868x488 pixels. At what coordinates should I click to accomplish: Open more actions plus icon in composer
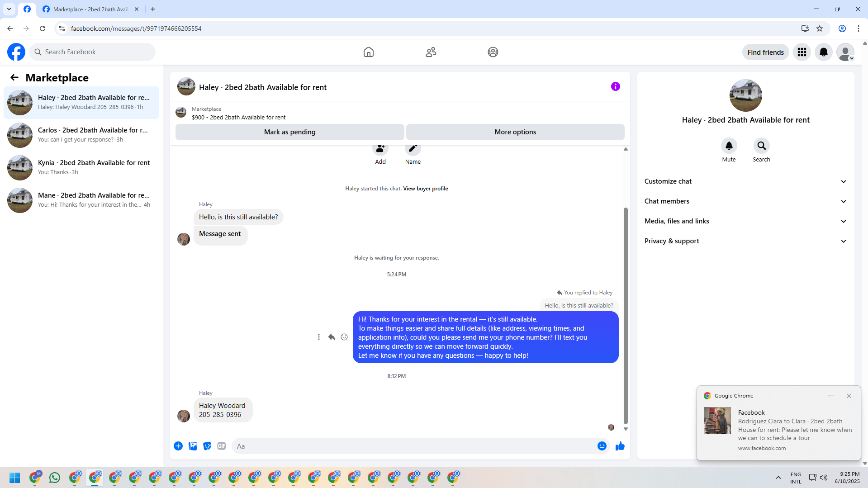click(178, 446)
